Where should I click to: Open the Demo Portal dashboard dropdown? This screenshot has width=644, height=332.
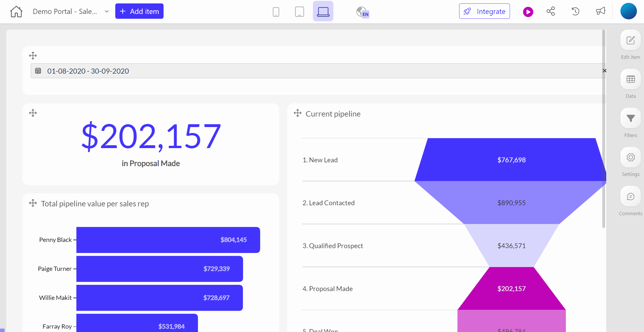(x=106, y=12)
